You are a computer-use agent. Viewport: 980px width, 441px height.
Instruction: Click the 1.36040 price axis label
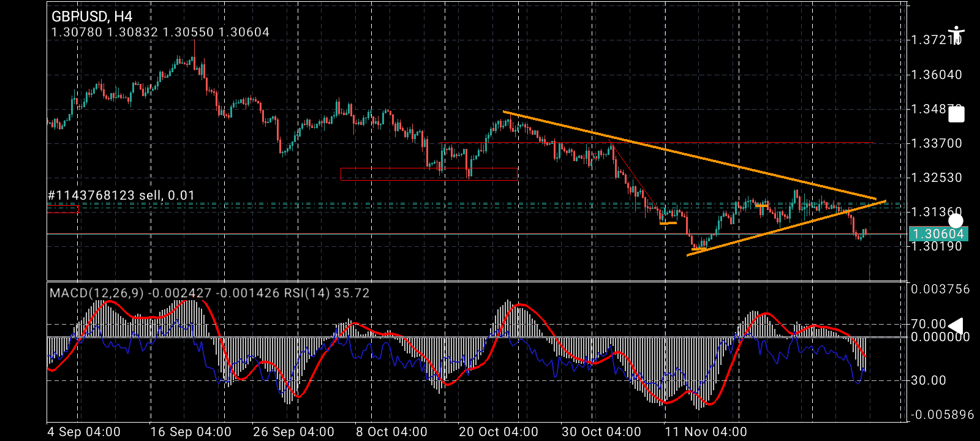(x=937, y=75)
